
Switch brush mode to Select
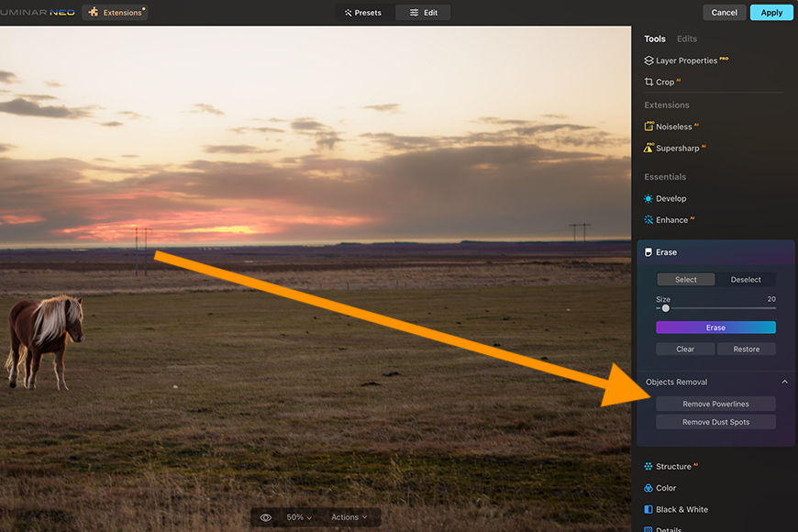pyautogui.click(x=685, y=280)
